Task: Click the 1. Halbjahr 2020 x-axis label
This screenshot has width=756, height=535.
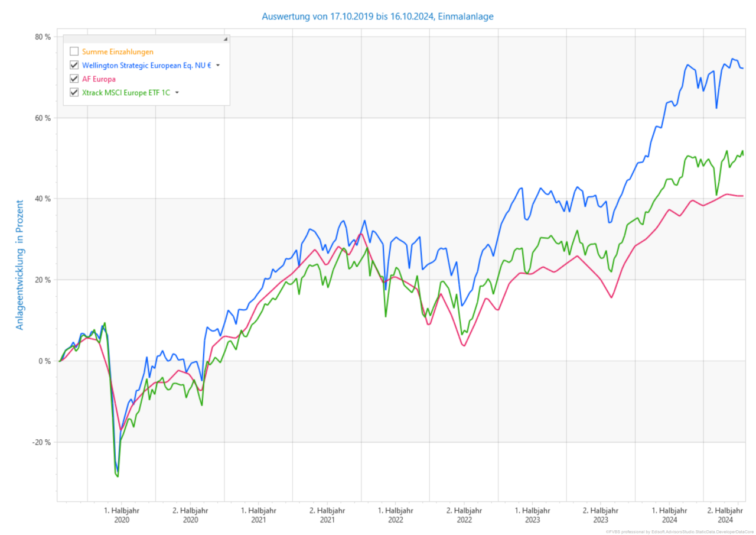Action: coord(122,514)
